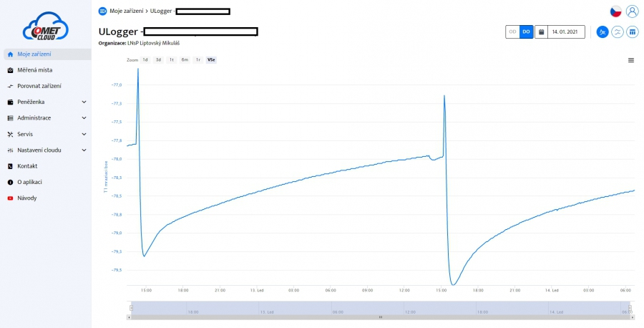
Task: Open the chart hamburger export menu
Action: click(631, 60)
